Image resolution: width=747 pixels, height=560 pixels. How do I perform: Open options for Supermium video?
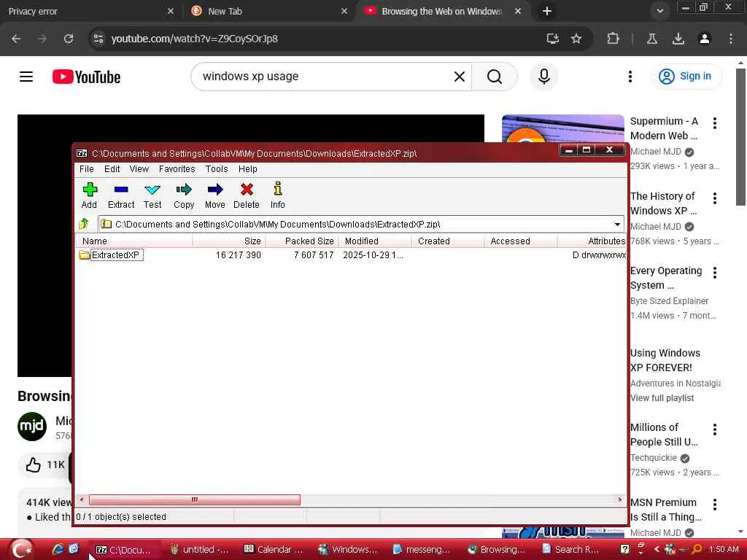715,123
